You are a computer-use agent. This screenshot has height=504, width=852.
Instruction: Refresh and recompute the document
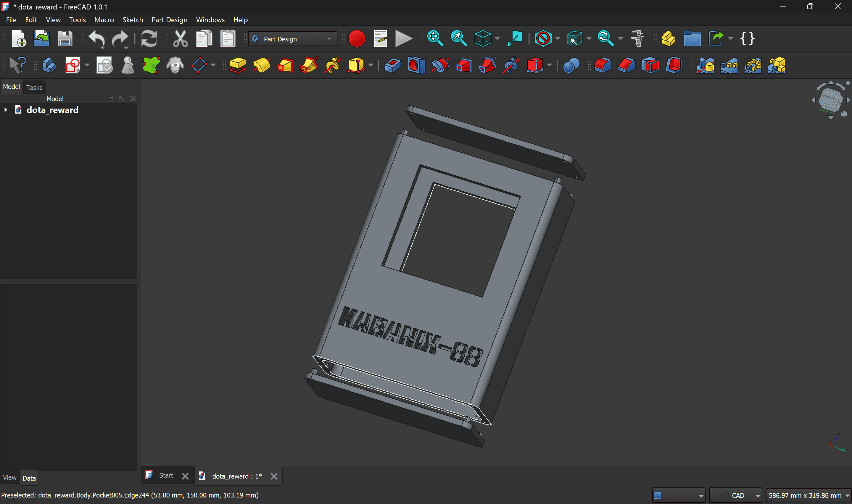click(149, 39)
